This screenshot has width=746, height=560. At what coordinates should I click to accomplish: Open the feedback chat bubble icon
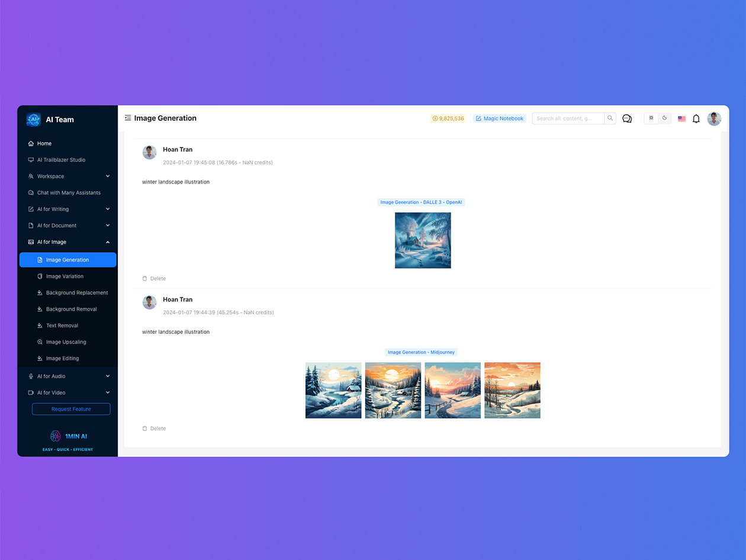(x=627, y=118)
